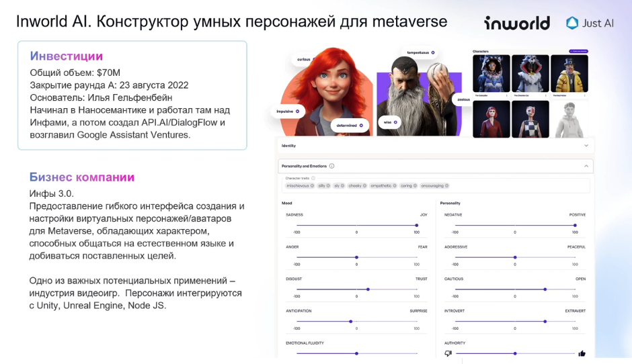The image size is (632, 364).
Task: Click the Introvert–Extravert slider handle
Action: 545,321
